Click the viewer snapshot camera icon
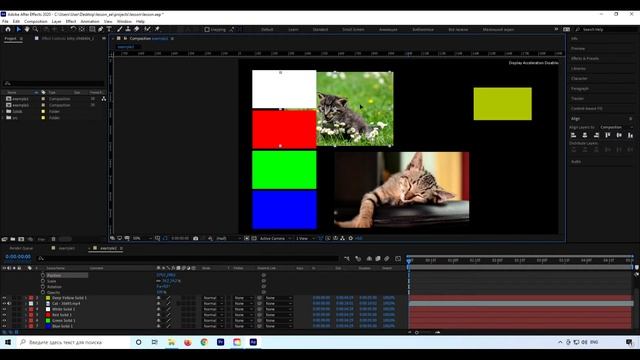 [196, 238]
